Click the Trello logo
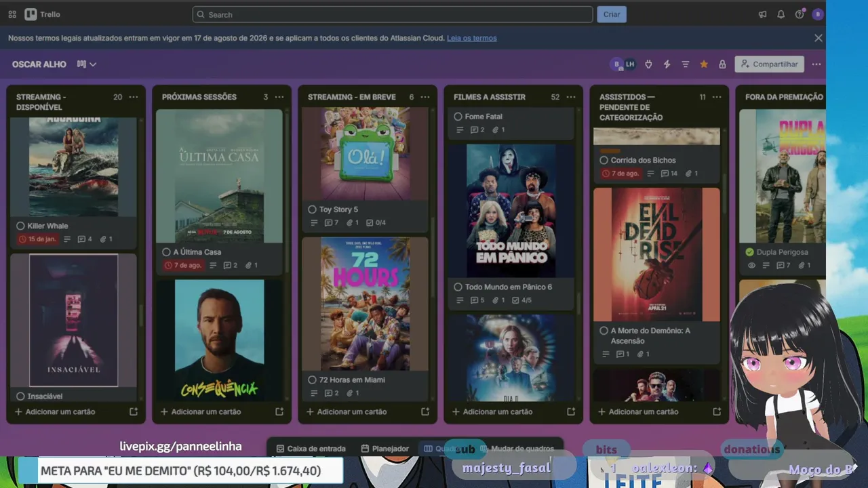Screen dimensions: 868x488 pos(43,14)
